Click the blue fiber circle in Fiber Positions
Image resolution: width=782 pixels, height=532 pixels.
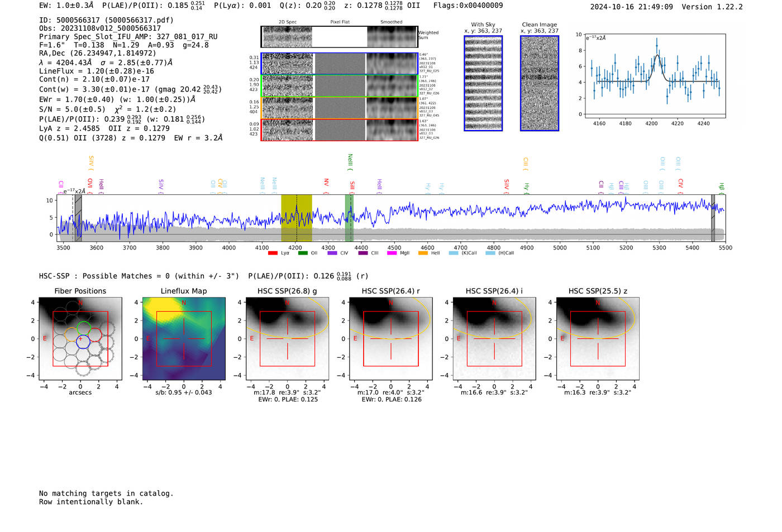coord(83,341)
